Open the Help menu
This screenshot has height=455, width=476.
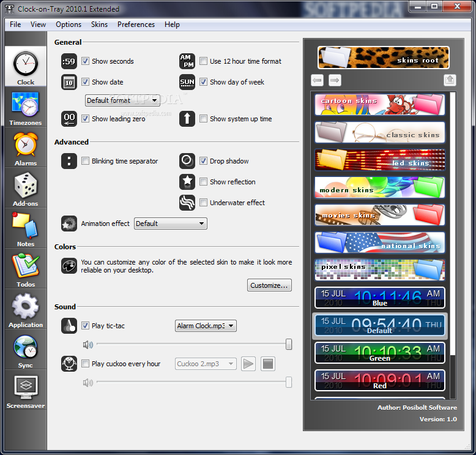(172, 24)
